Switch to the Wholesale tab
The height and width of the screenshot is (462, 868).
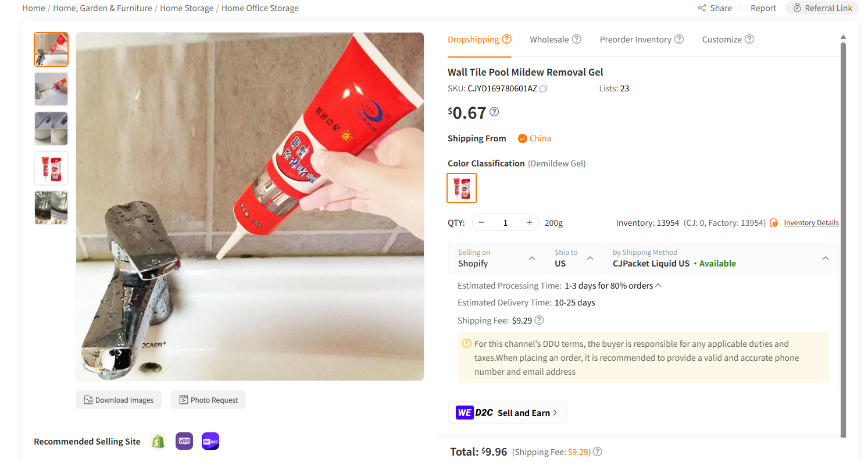tap(550, 39)
